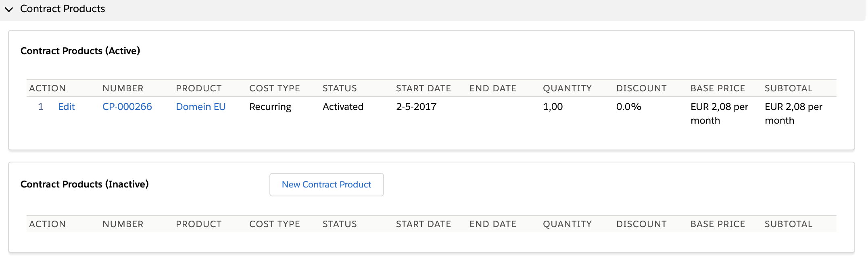868x278 pixels.
Task: Click the Contract Products section title
Action: click(63, 9)
